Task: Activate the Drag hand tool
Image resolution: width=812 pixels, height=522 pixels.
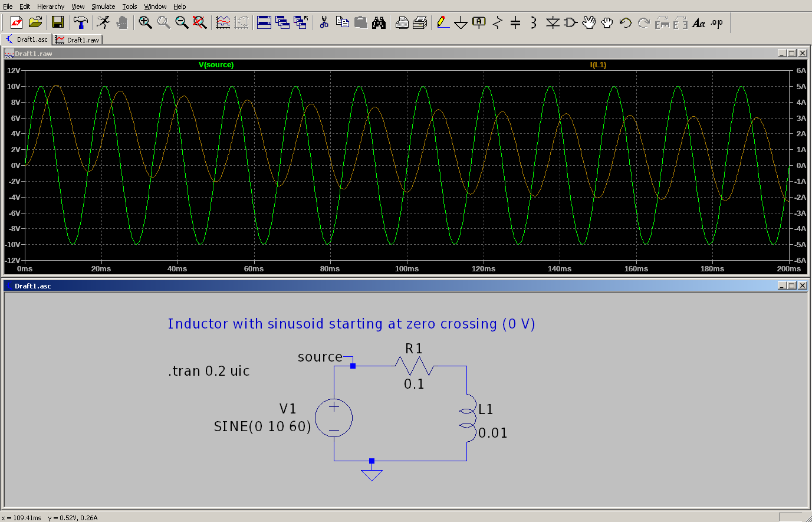Action: [607, 22]
